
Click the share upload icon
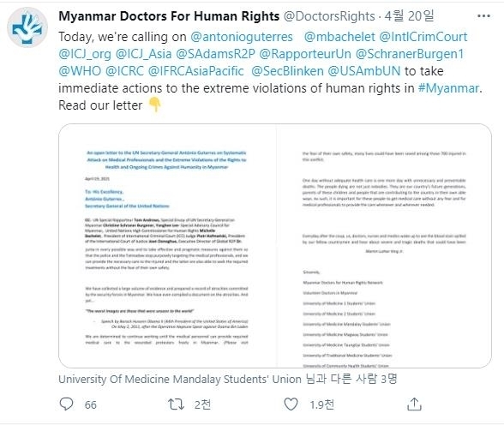click(414, 404)
